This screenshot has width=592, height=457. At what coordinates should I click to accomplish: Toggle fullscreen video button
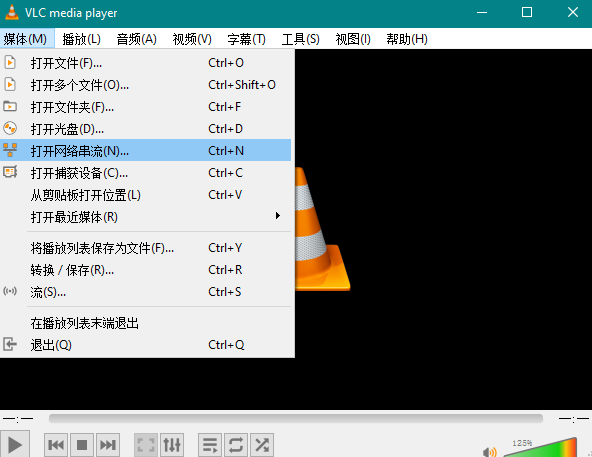click(x=146, y=445)
